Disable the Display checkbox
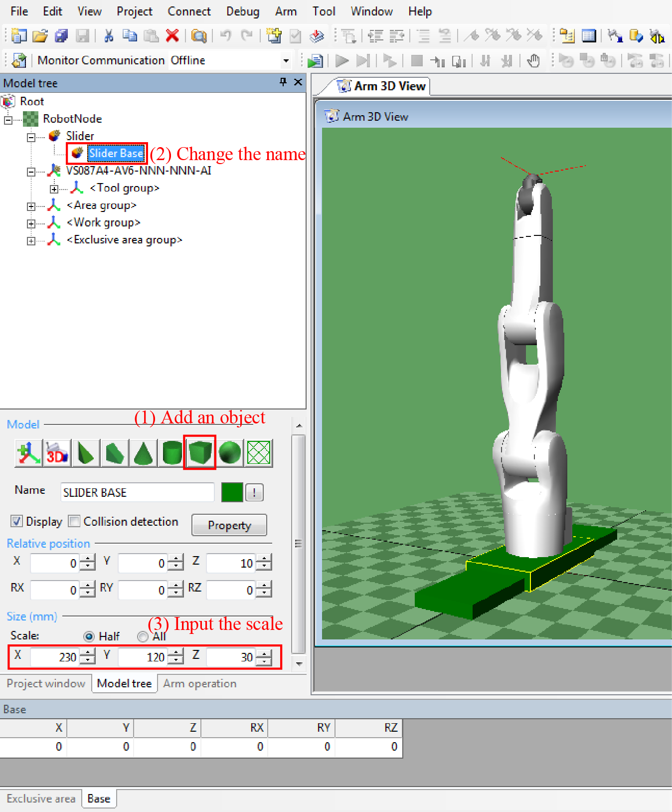Screen dimensions: 672x812 click(17, 521)
